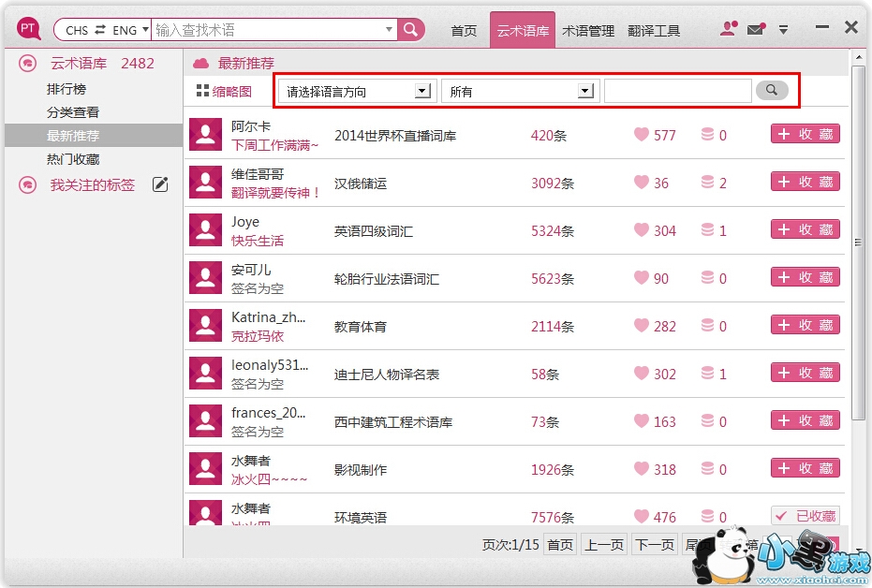Click the PT logo icon
This screenshot has height=588, width=872.
(28, 29)
